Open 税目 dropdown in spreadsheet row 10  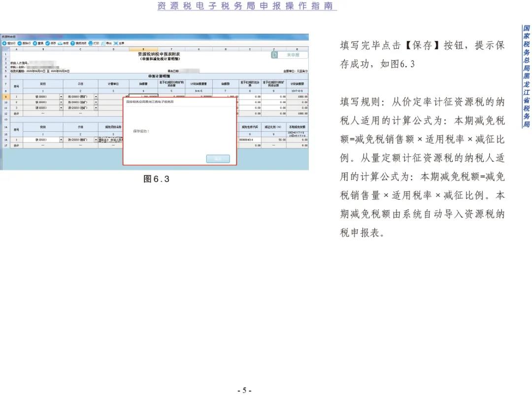[61, 102]
